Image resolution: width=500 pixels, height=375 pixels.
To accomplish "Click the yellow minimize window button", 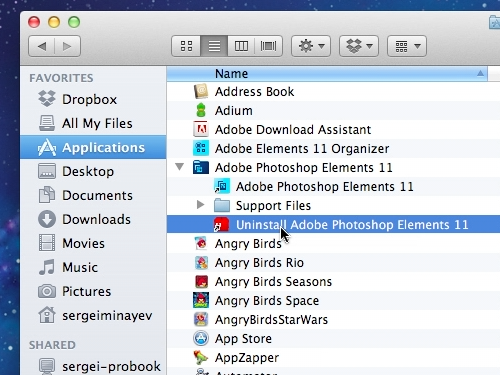I will (x=54, y=22).
